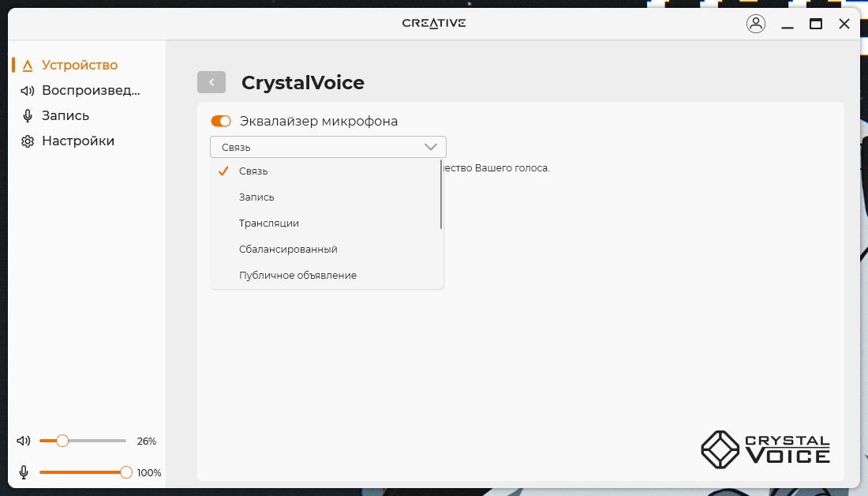Image resolution: width=868 pixels, height=496 pixels.
Task: Click the preset list scrollbar
Action: point(441,194)
